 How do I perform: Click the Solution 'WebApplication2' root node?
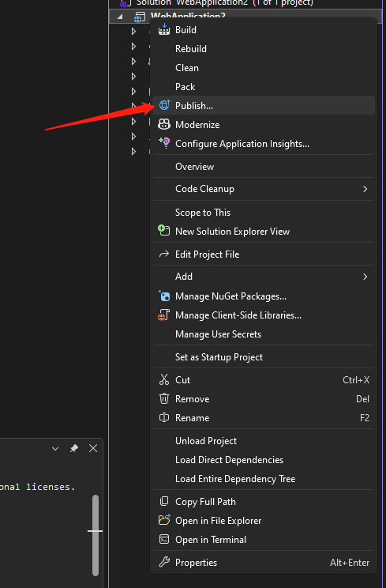coord(225,3)
